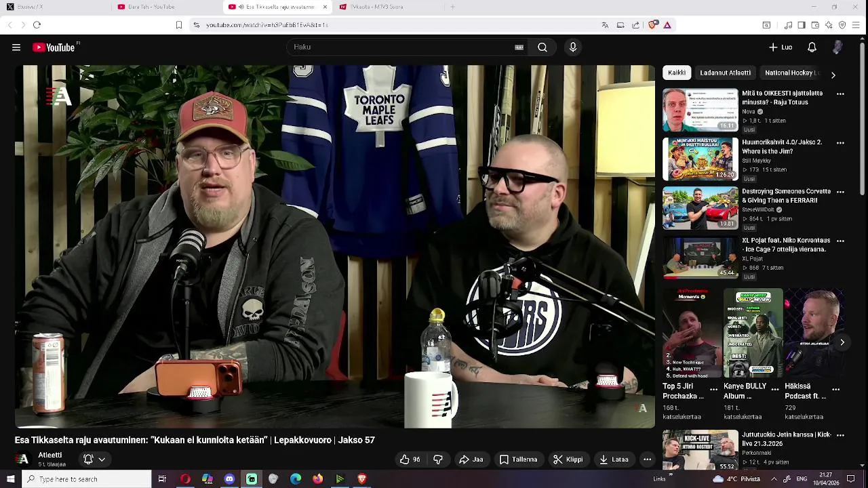Save video with Tallenna button
This screenshot has height=488, width=868.
point(518,460)
